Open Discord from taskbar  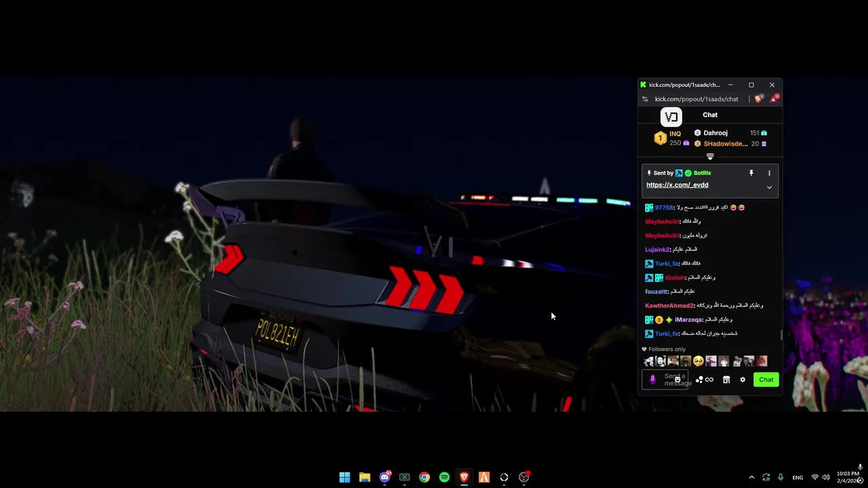[x=384, y=477]
